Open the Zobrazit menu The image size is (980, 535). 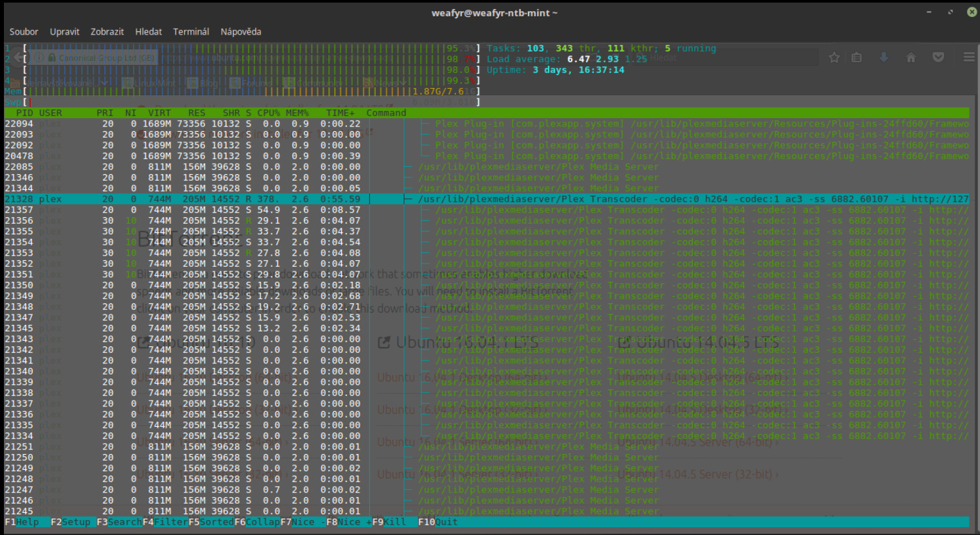coord(107,31)
